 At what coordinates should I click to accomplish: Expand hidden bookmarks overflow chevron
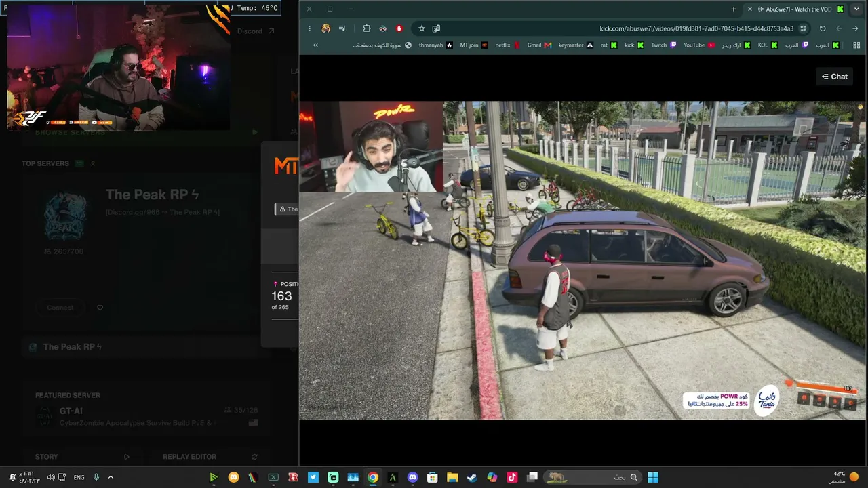[x=315, y=45]
